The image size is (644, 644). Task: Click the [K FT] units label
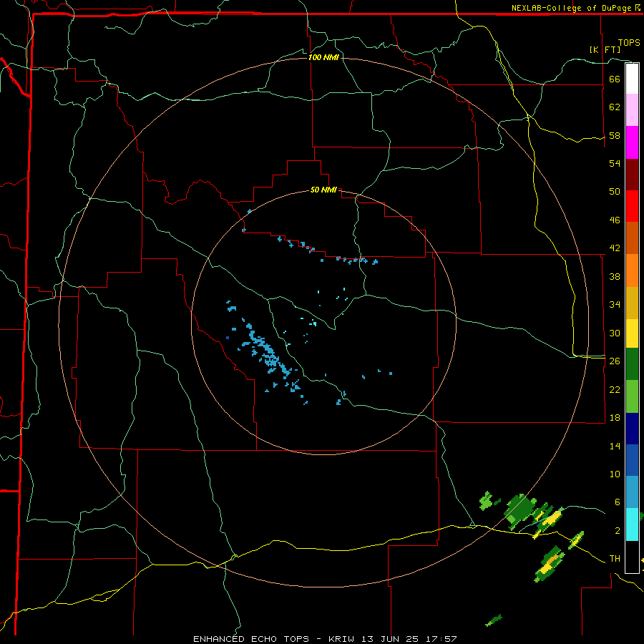(x=605, y=49)
